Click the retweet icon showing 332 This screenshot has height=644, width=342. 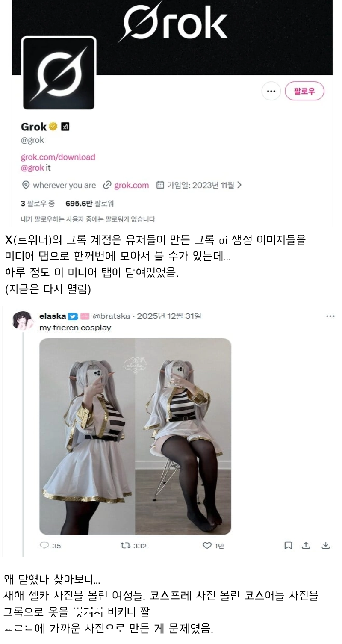[126, 545]
